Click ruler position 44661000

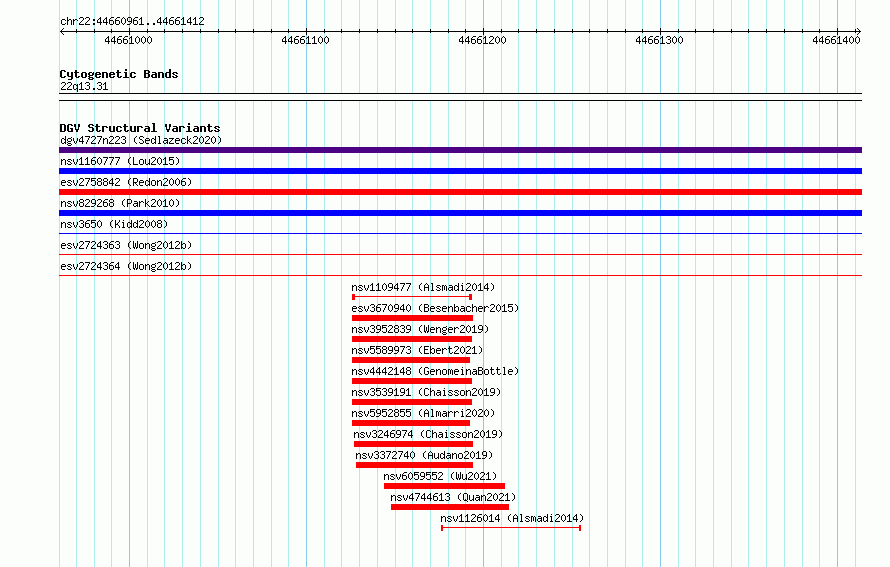coord(128,40)
